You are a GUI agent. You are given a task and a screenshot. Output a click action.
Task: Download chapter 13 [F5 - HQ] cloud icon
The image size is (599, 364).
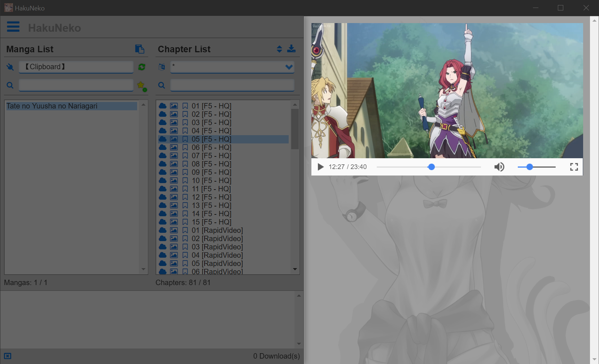coord(163,205)
